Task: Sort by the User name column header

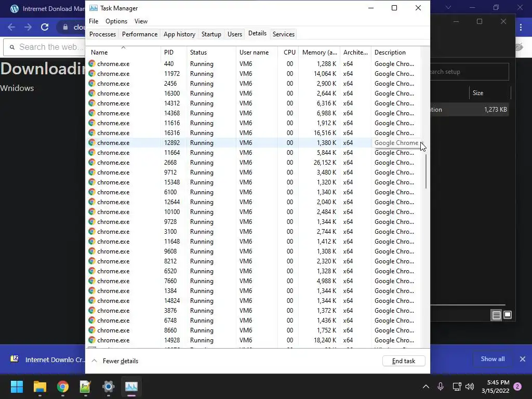Action: click(257, 52)
